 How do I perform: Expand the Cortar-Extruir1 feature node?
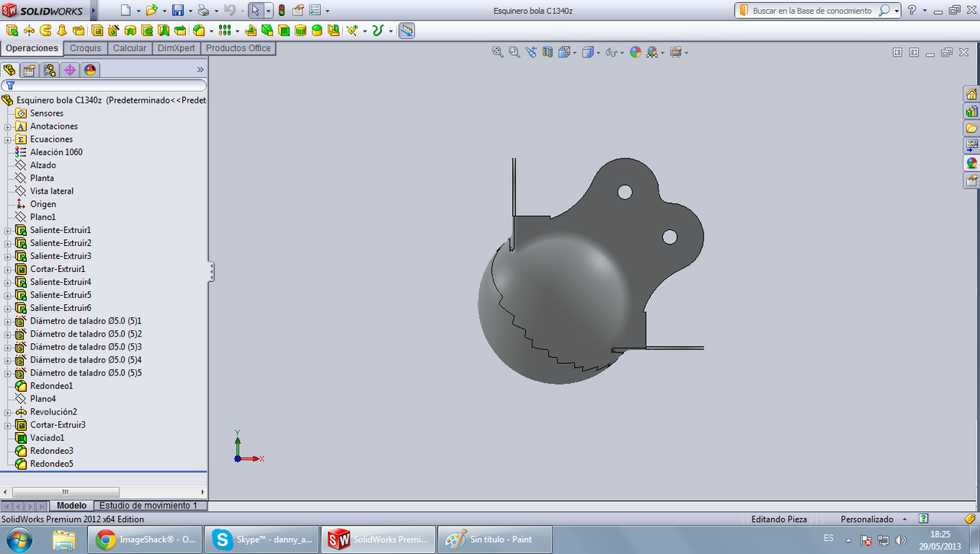(x=8, y=269)
